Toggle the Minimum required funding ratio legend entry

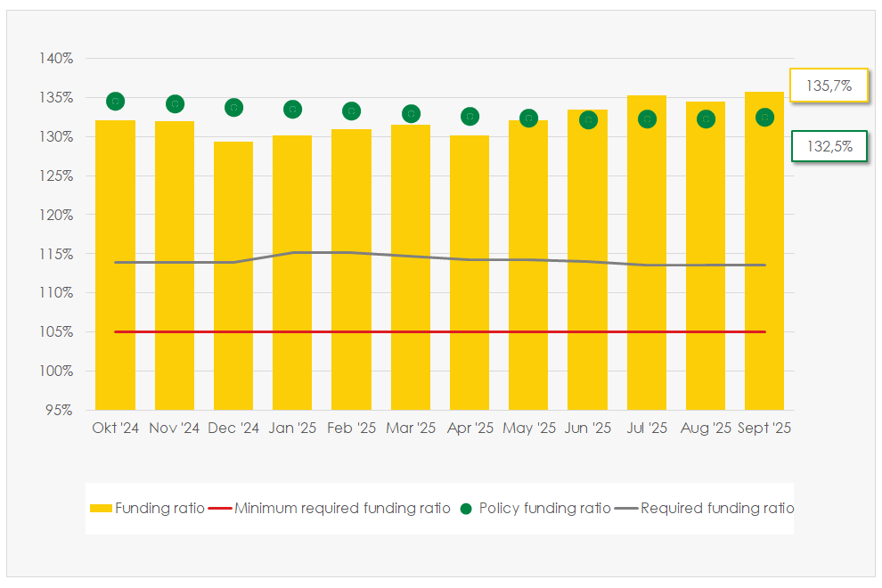click(342, 509)
